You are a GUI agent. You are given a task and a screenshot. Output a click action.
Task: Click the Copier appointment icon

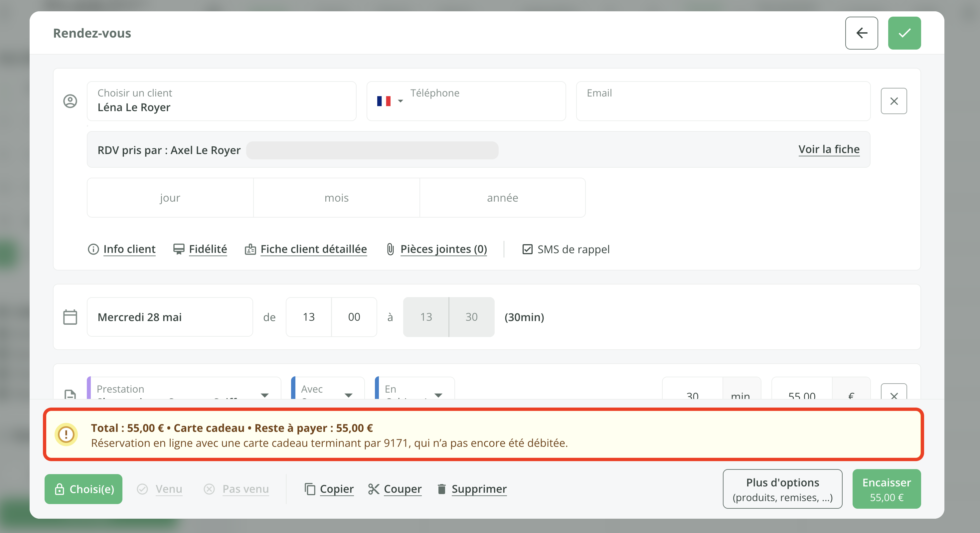pyautogui.click(x=310, y=489)
